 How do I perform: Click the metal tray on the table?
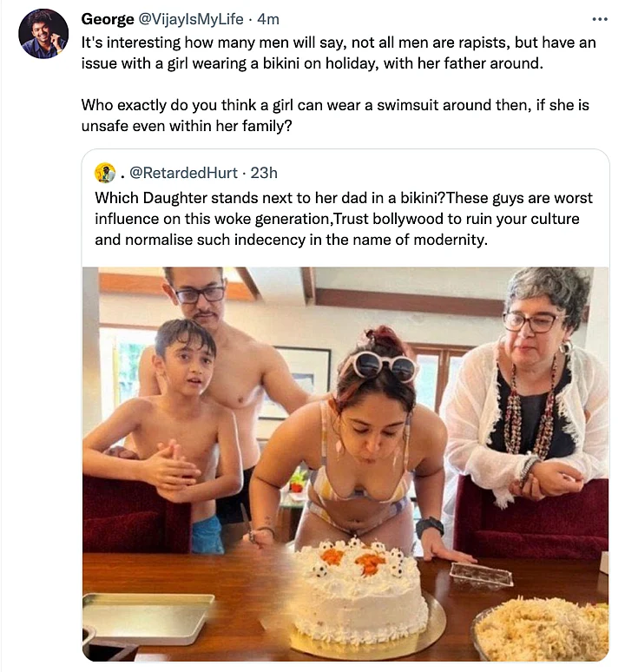[x=148, y=617]
